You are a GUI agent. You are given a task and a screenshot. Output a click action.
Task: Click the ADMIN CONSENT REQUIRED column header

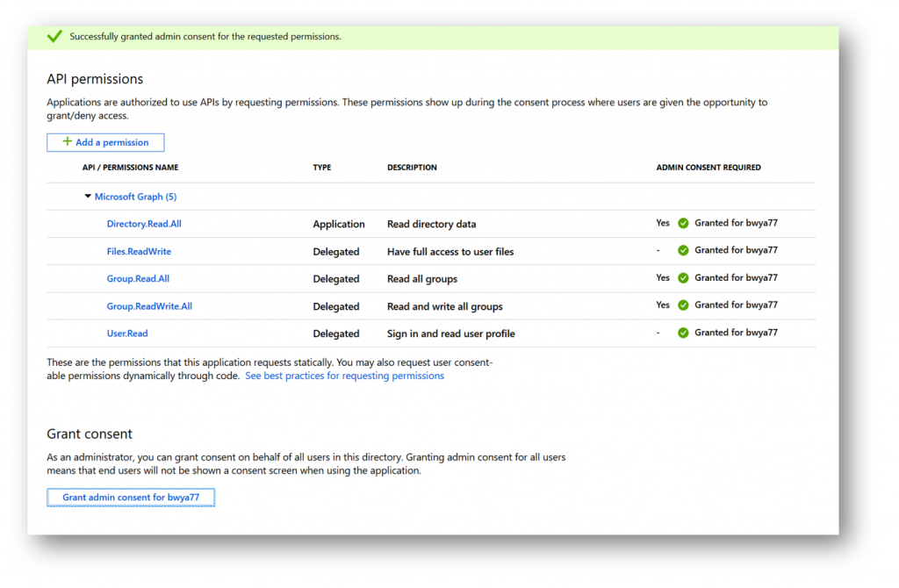pos(708,168)
